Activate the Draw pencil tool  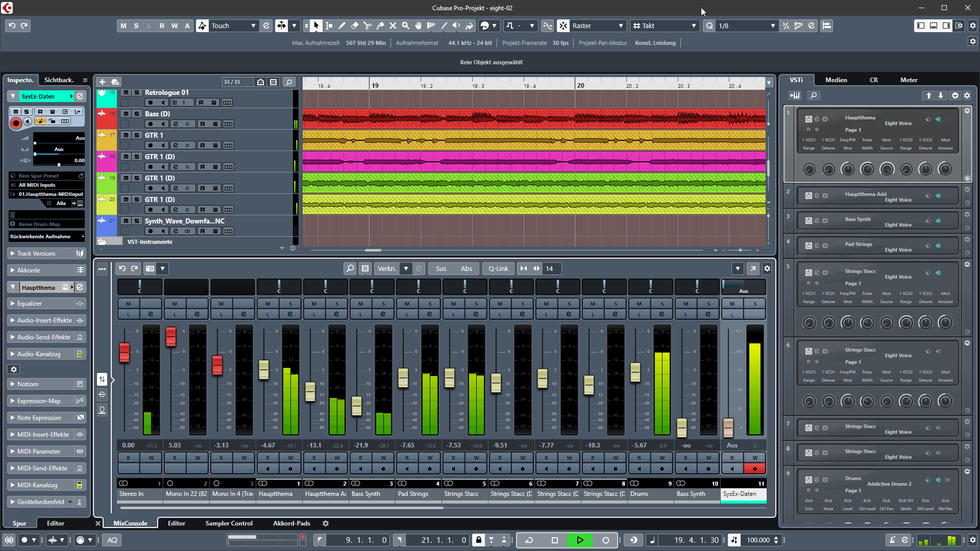pos(342,26)
